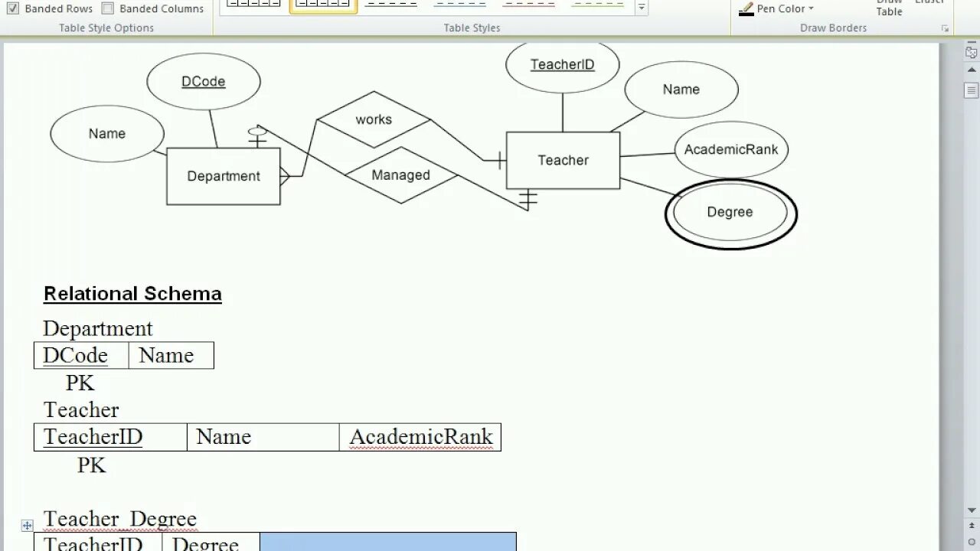This screenshot has width=980, height=551.
Task: Select the works relationship diamond
Action: [374, 119]
